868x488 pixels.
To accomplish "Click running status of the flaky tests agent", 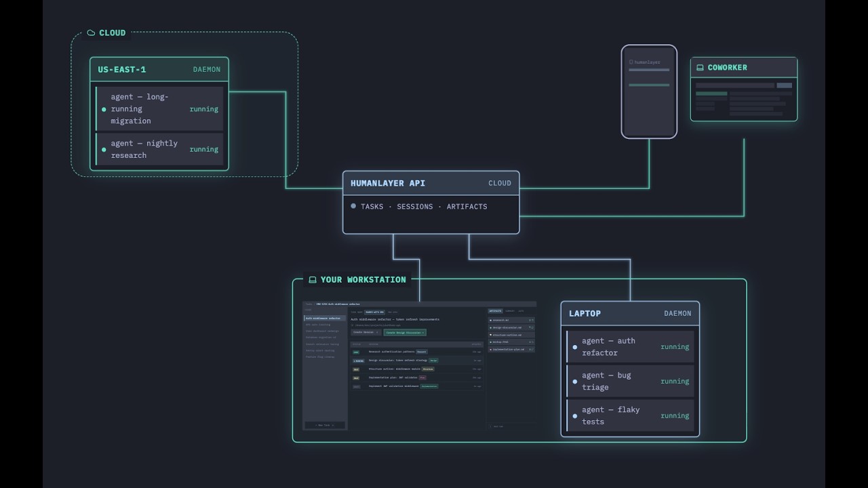I will [675, 416].
